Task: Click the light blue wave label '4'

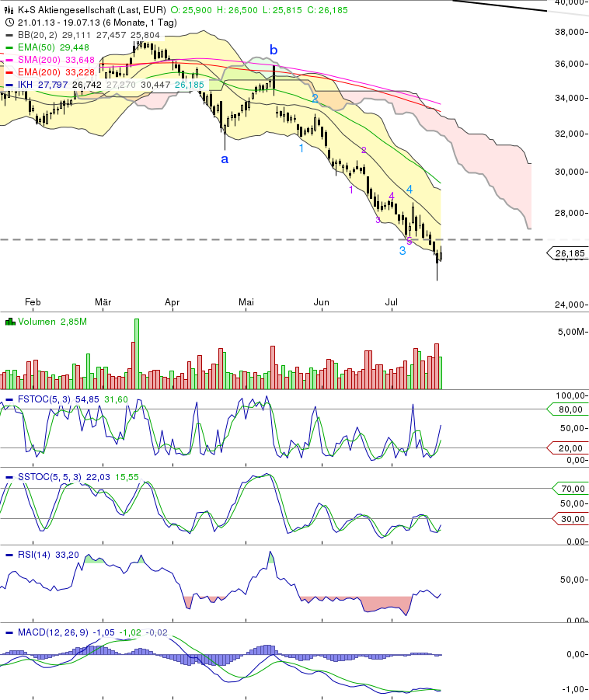Action: tap(410, 190)
